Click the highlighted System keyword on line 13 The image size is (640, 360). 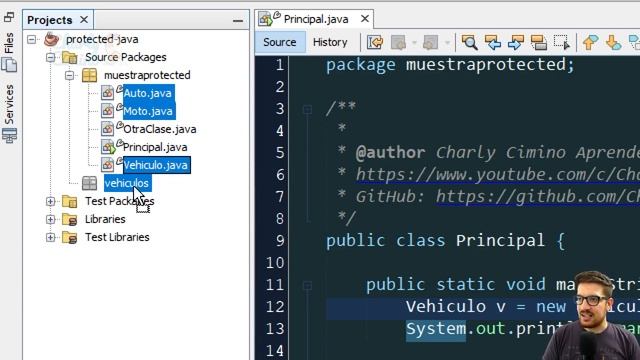[x=436, y=329]
